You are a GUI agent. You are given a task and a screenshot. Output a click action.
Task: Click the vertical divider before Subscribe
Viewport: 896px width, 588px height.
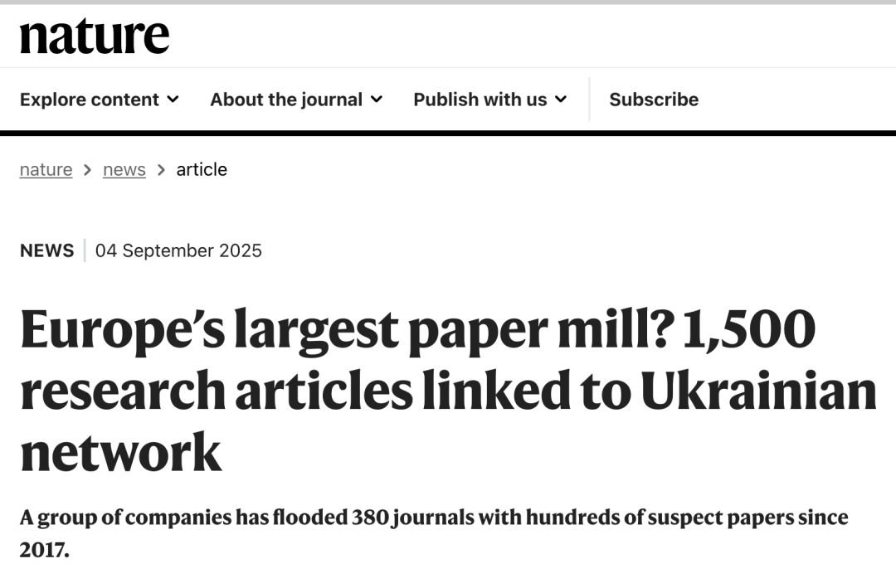click(x=589, y=100)
